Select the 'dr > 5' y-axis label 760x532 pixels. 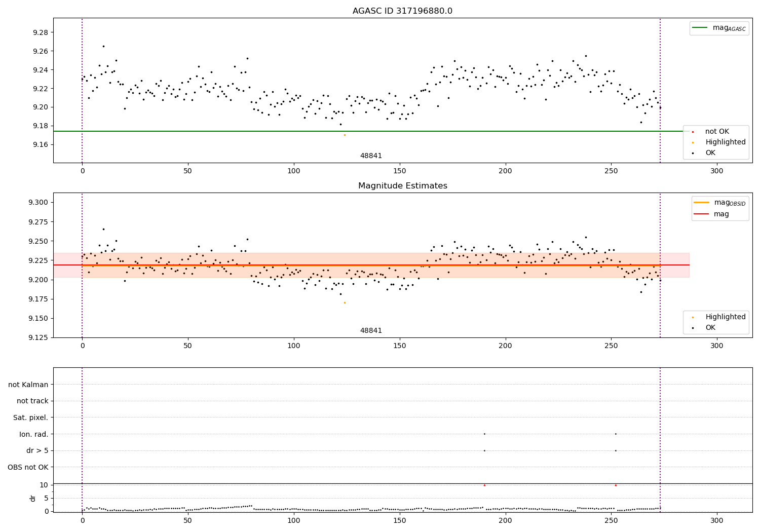37,451
